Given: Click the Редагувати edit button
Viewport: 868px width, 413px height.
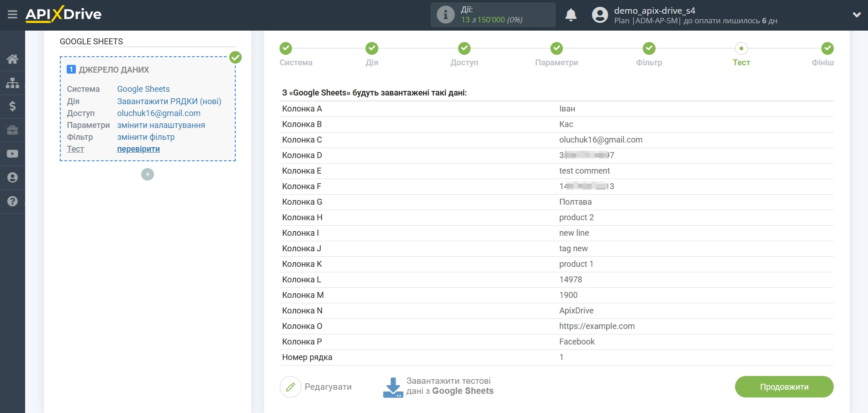Looking at the screenshot, I should [x=316, y=387].
